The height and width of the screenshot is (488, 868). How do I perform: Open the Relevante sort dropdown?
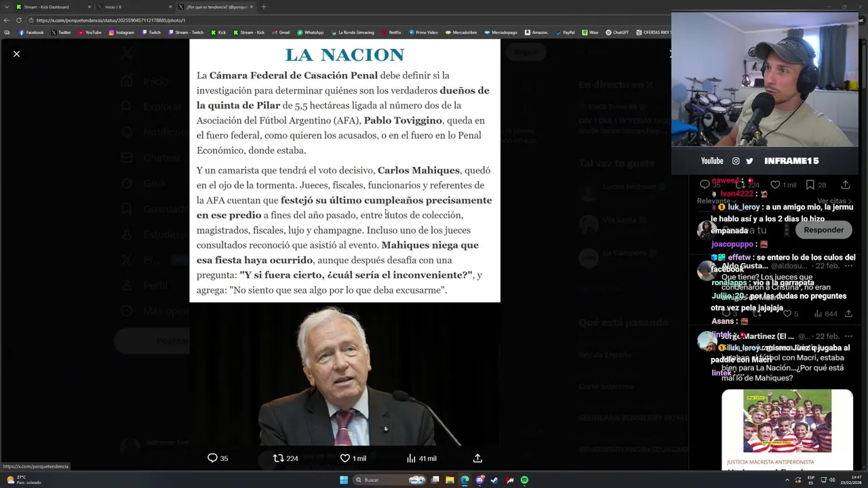coord(716,201)
